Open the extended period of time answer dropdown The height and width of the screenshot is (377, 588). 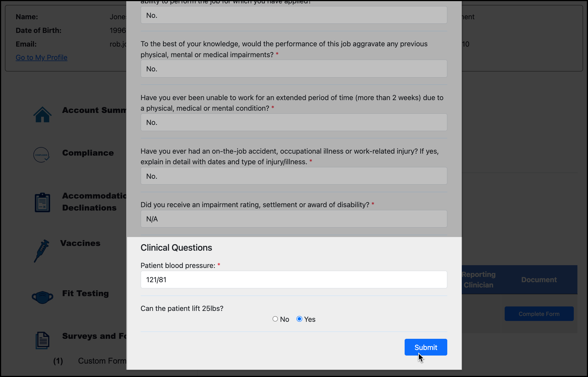[293, 122]
